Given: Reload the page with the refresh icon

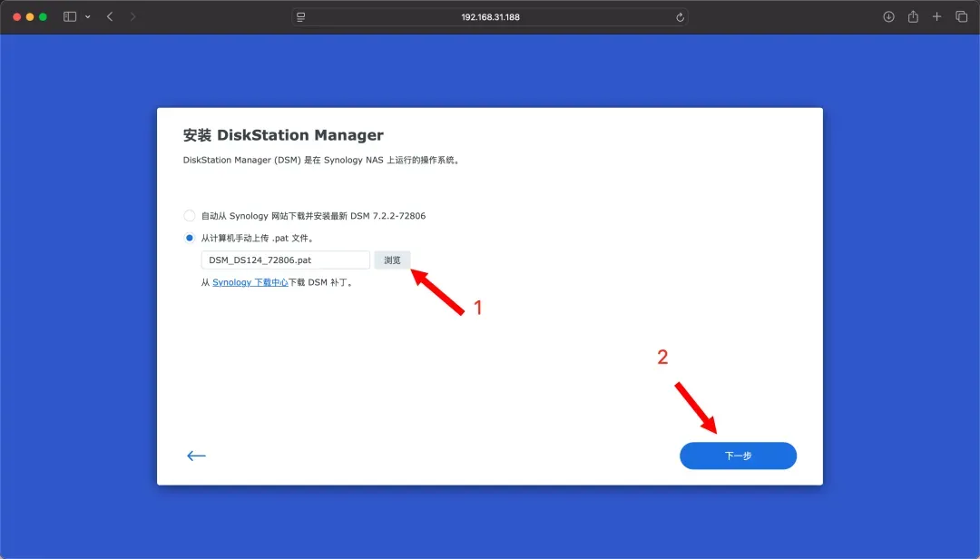Looking at the screenshot, I should 680,17.
